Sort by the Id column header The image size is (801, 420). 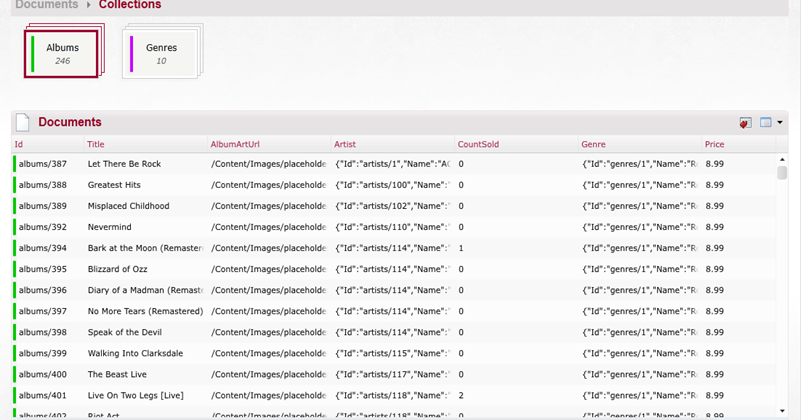pyautogui.click(x=18, y=144)
